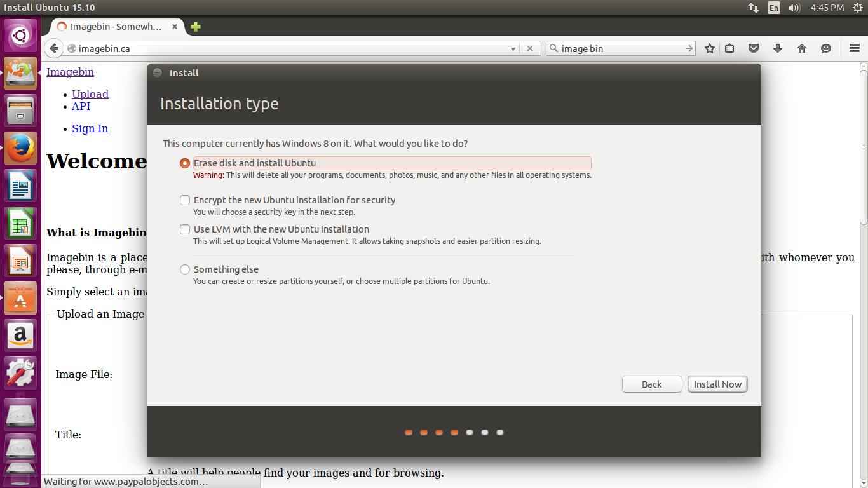
Task: Launch LibreOffice Writer from the launcher
Action: tap(20, 186)
